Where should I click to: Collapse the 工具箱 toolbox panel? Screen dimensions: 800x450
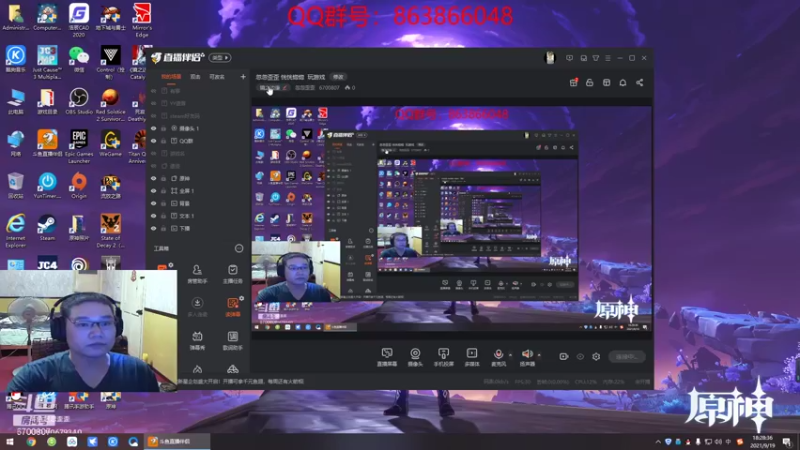point(239,248)
